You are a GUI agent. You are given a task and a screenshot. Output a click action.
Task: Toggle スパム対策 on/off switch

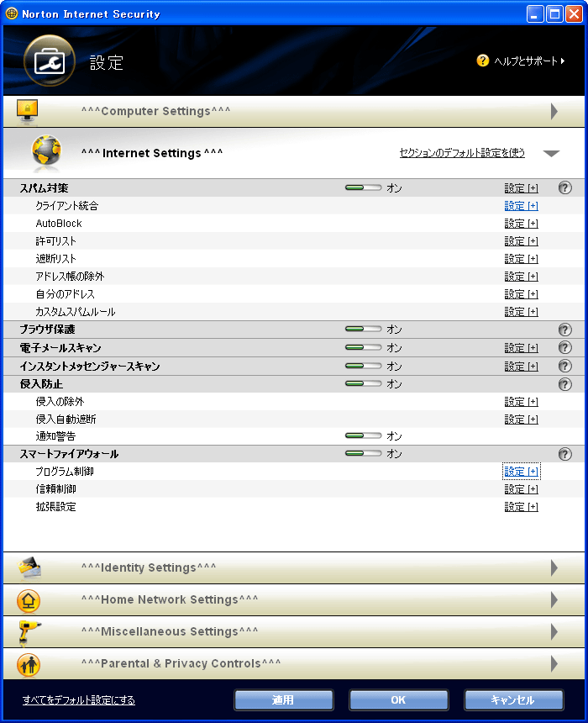pyautogui.click(x=363, y=187)
